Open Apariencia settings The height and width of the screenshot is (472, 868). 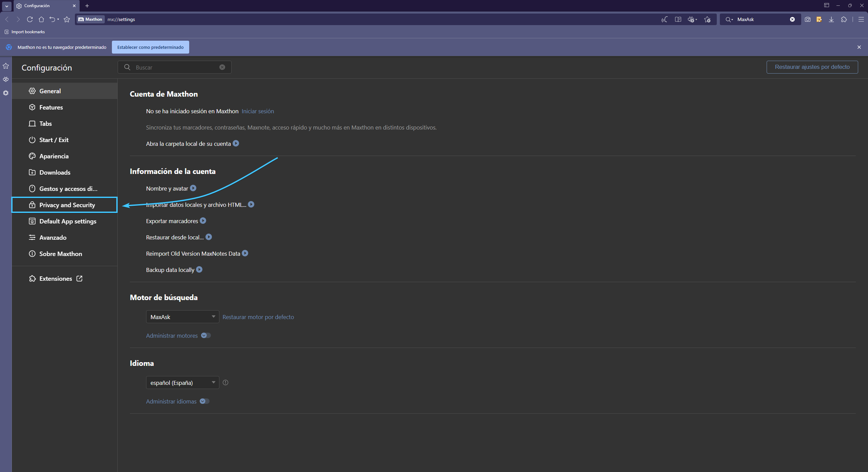64,156
